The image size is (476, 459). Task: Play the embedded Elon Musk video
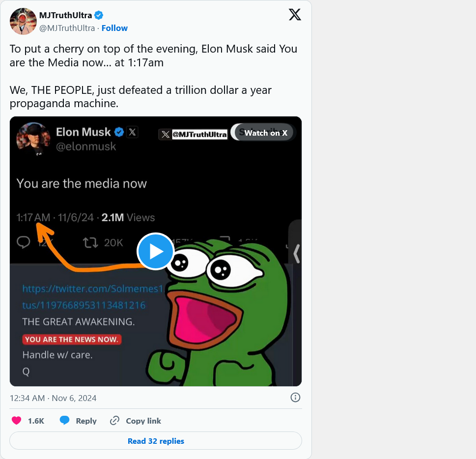(155, 251)
